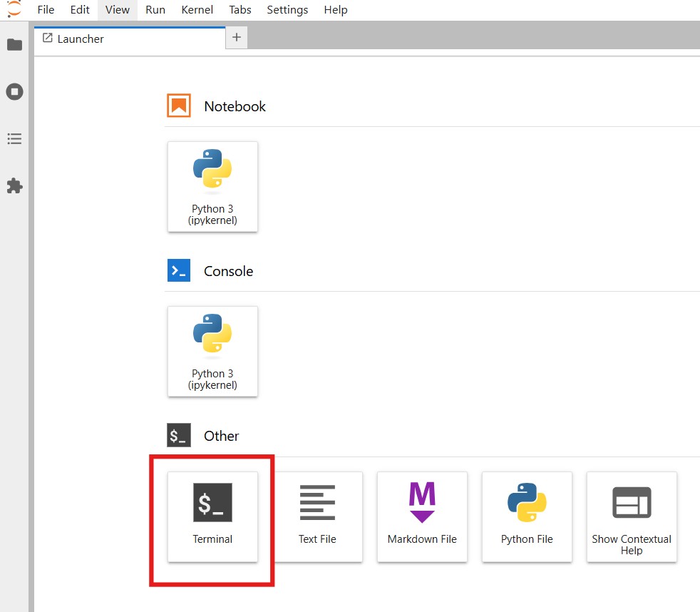Create a new Python File
This screenshot has width=700, height=612.
coord(527,516)
